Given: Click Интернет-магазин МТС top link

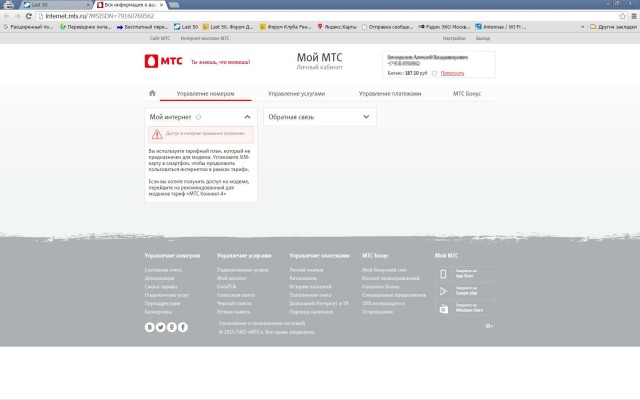Looking at the screenshot, I should pos(205,38).
